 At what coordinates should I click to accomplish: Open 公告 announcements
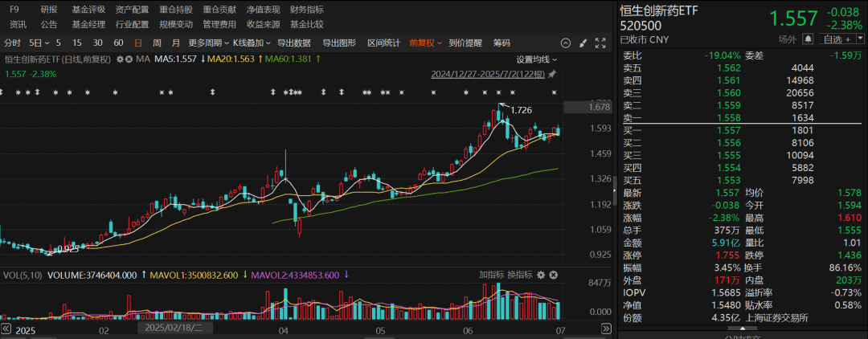pos(49,24)
